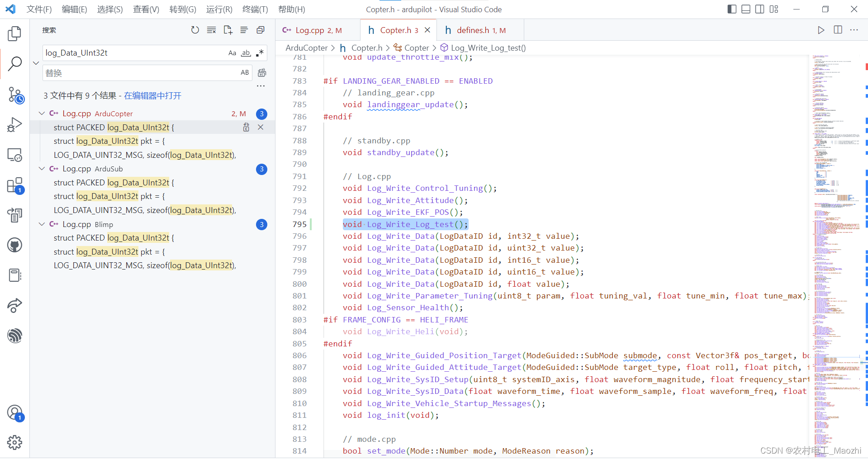Click line number 795 in gutter
The width and height of the screenshot is (868, 459).
click(x=299, y=224)
